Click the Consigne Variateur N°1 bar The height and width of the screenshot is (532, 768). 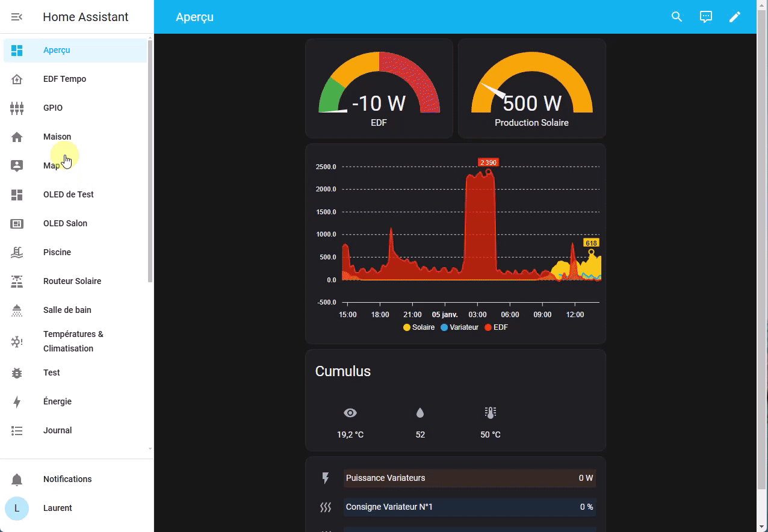[469, 507]
